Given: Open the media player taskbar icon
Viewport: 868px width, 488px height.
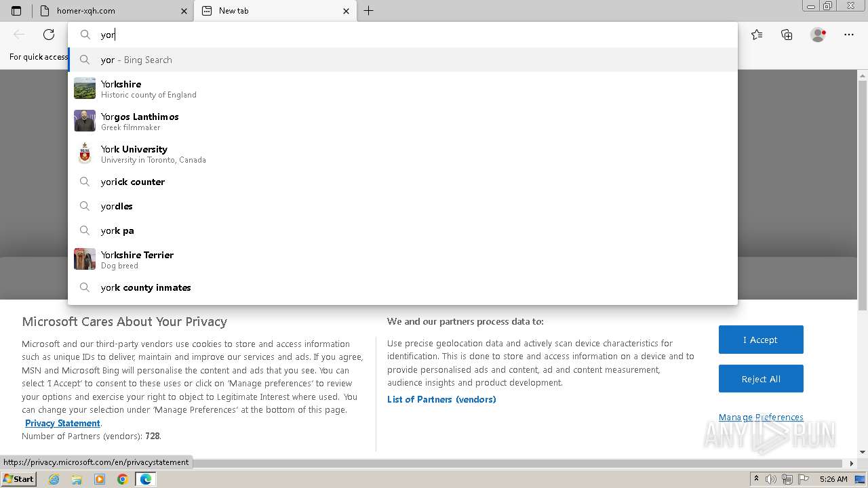Looking at the screenshot, I should coord(100,479).
